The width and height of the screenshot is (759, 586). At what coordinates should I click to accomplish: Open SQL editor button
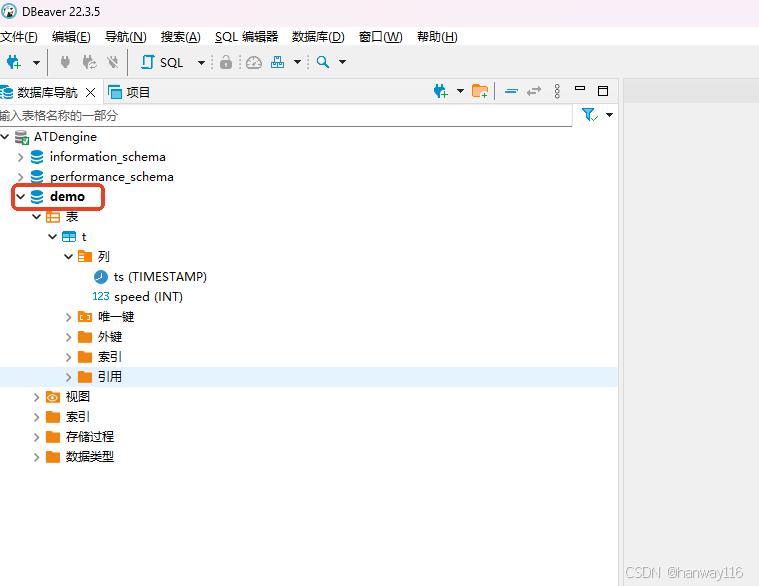[x=163, y=62]
